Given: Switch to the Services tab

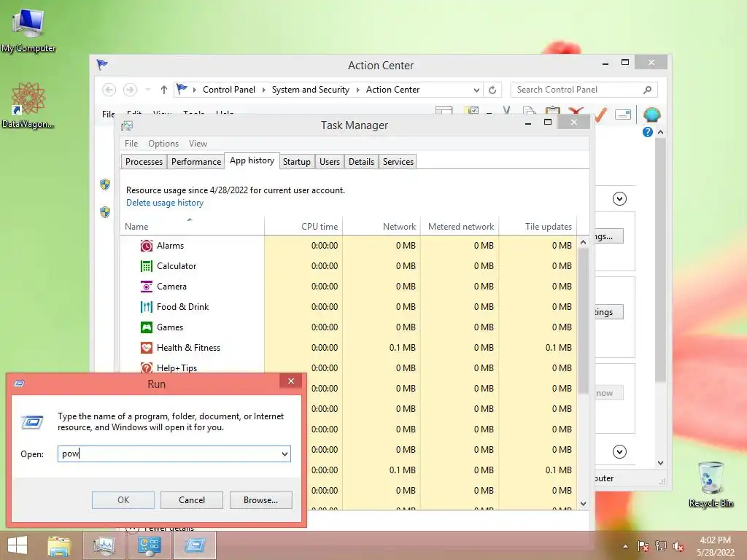Looking at the screenshot, I should [x=398, y=162].
